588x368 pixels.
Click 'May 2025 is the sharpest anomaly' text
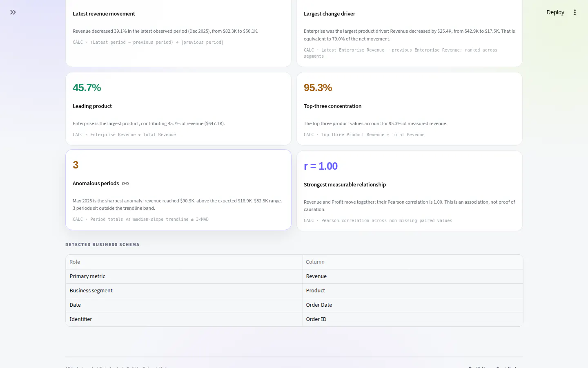coord(177,204)
